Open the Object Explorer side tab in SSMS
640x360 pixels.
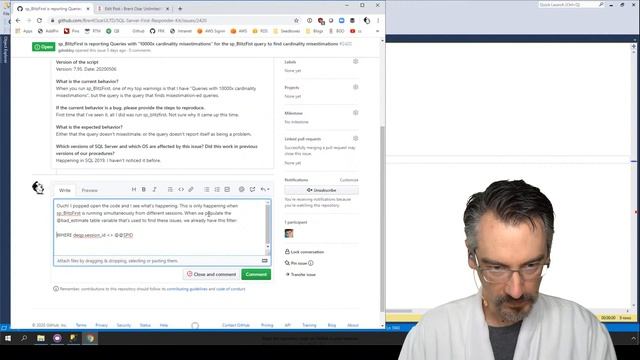pyautogui.click(x=5, y=49)
